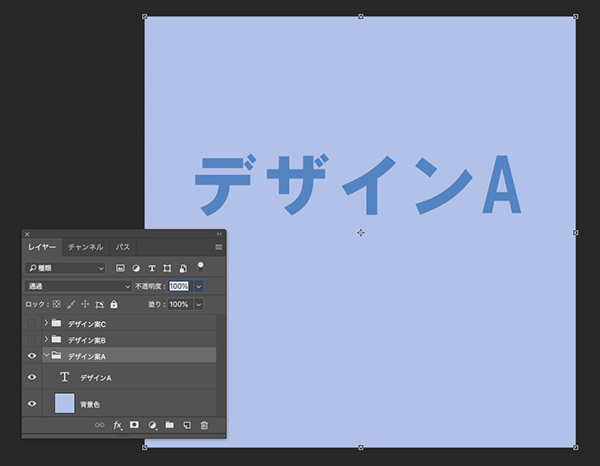The image size is (600, 466).
Task: Delete layer with trash icon
Action: coord(204,425)
